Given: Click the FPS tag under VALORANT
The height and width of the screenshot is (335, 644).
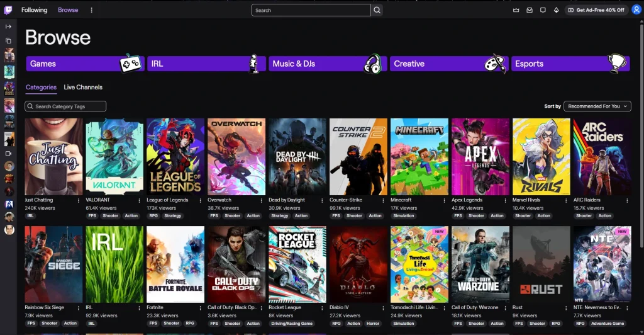Looking at the screenshot, I should point(92,216).
